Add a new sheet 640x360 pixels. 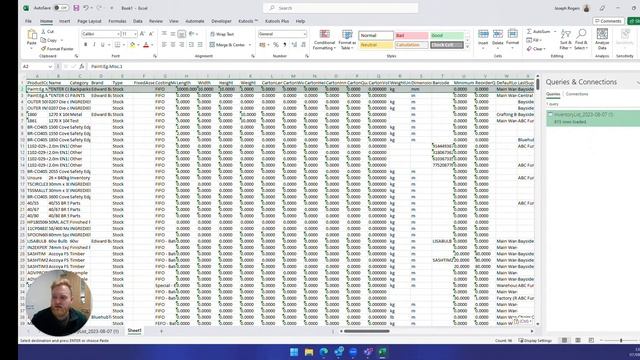pos(161,331)
